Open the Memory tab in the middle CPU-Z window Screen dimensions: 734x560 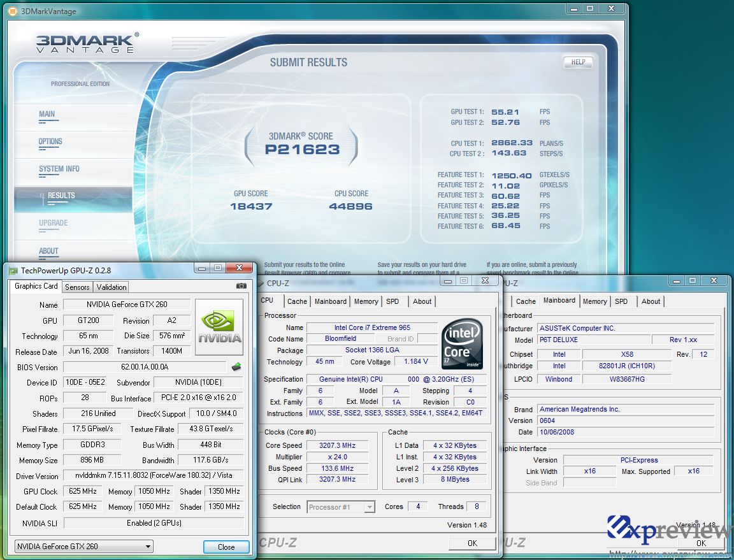(x=366, y=301)
